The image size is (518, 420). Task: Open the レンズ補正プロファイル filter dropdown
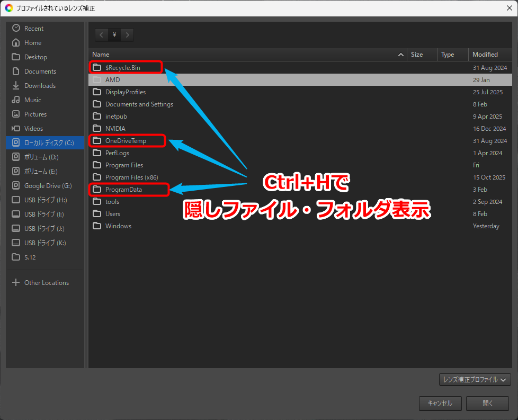[x=475, y=379]
